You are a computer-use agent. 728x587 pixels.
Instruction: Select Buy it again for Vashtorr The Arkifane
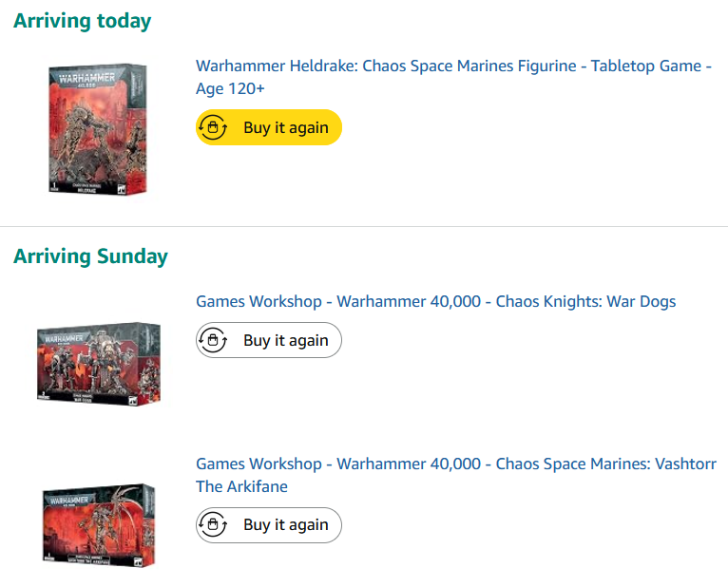coord(269,525)
